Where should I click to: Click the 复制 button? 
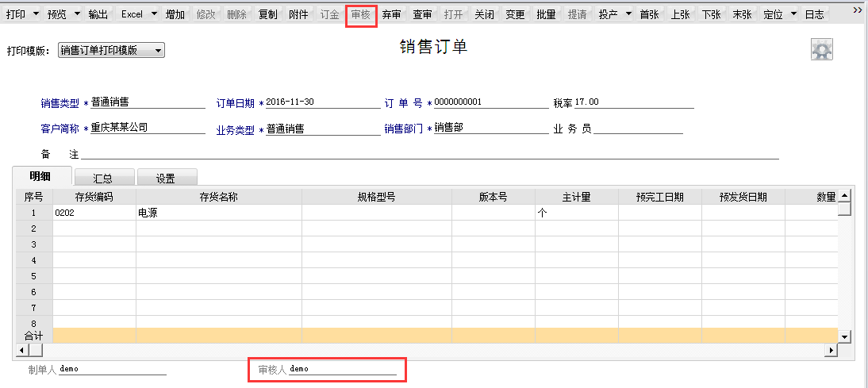tap(268, 15)
